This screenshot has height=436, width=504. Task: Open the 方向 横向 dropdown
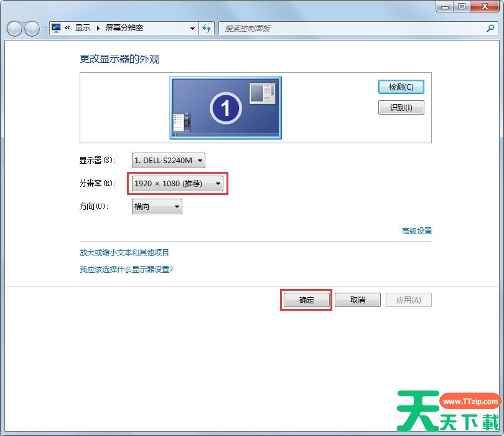pos(157,207)
